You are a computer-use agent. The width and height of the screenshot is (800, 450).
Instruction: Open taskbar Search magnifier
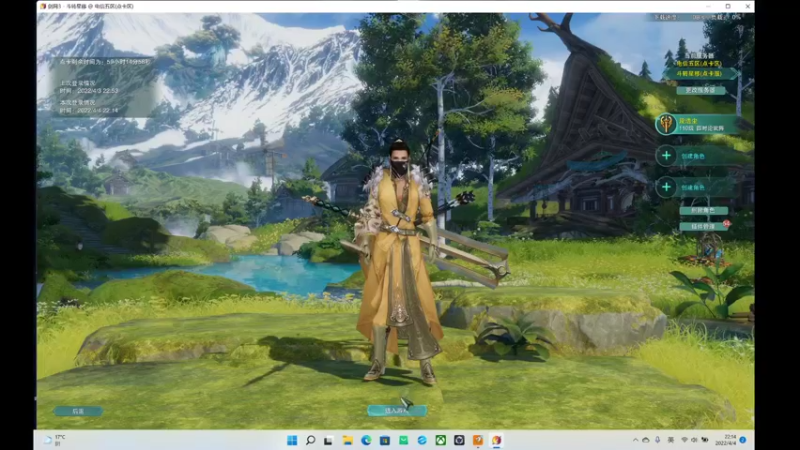click(x=310, y=440)
